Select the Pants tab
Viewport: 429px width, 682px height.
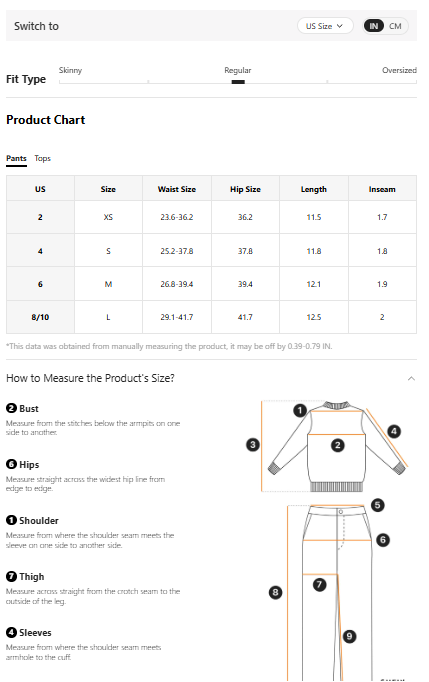[x=17, y=158]
